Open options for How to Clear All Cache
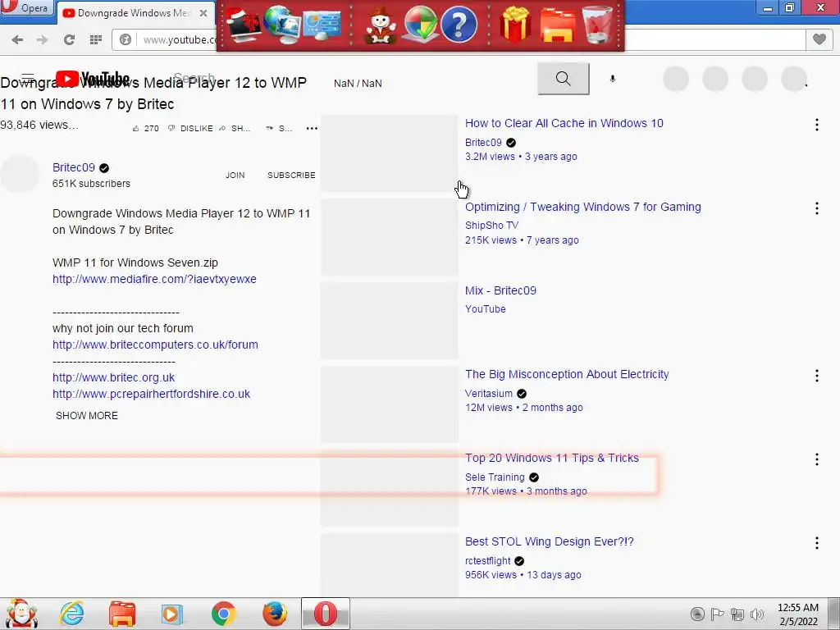This screenshot has height=630, width=840. (817, 125)
